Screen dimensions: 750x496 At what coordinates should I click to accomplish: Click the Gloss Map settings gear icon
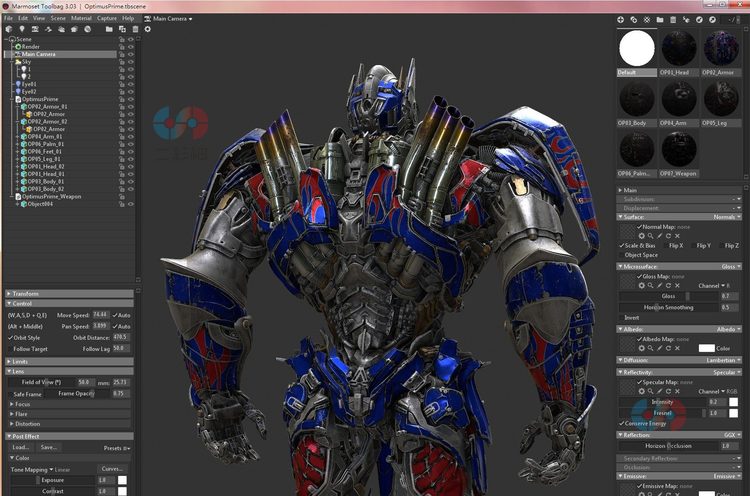[x=641, y=286]
